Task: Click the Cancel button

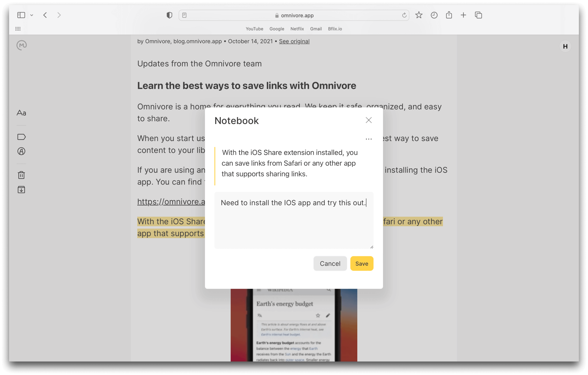Action: tap(330, 264)
